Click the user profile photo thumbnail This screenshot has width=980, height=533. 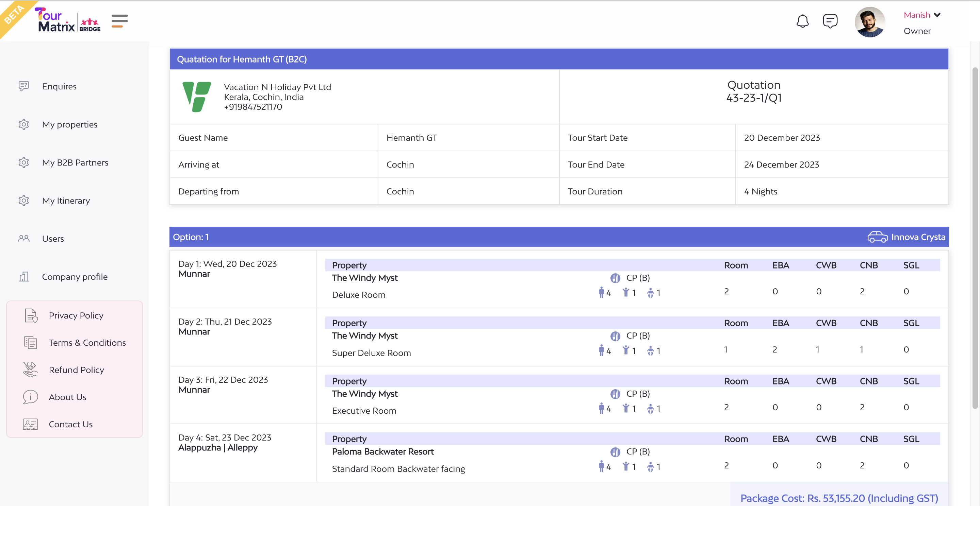(x=870, y=22)
